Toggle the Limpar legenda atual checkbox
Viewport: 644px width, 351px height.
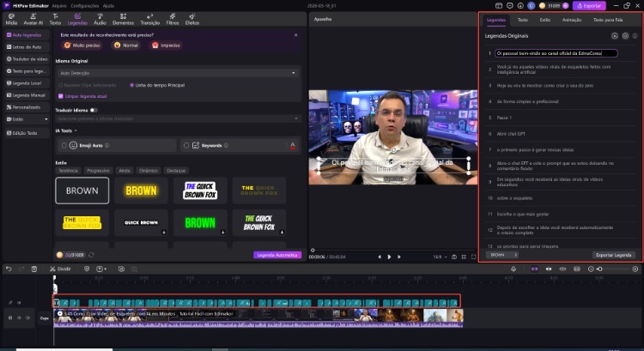pyautogui.click(x=59, y=95)
